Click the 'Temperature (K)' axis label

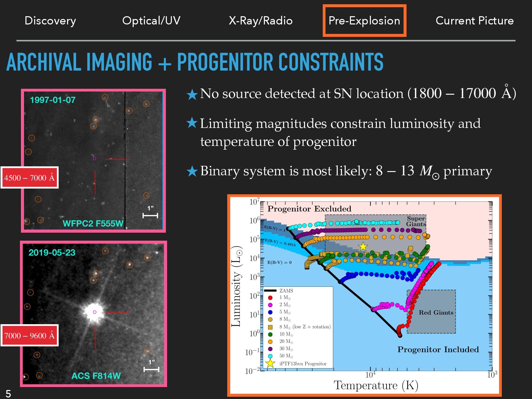376,385
